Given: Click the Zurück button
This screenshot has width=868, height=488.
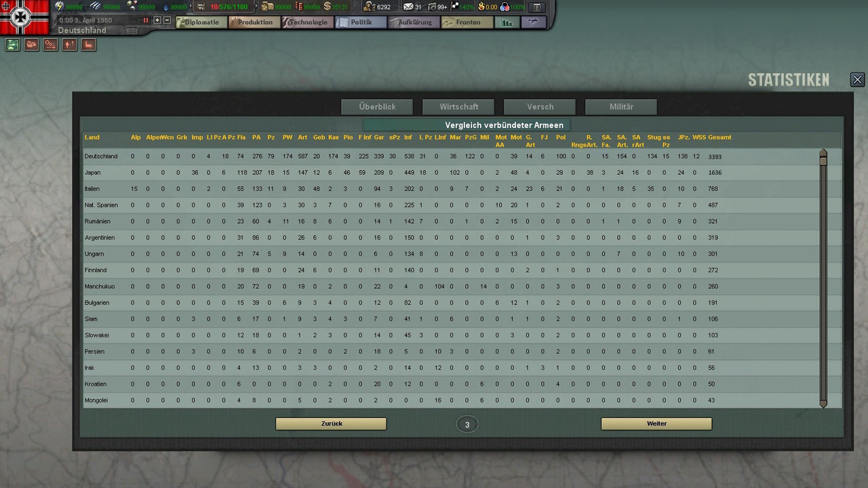Looking at the screenshot, I should (331, 424).
